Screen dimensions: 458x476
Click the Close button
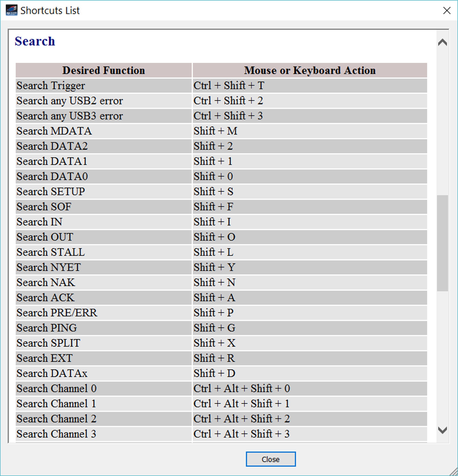tap(271, 459)
